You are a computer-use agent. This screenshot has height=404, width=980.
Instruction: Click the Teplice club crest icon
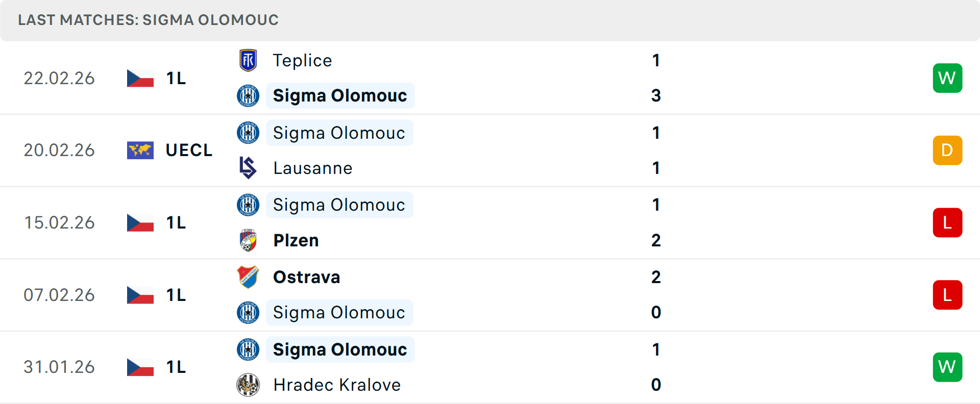coord(248,60)
